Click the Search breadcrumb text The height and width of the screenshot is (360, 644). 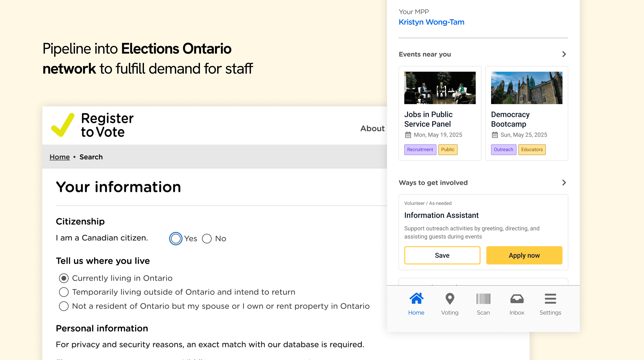pyautogui.click(x=91, y=157)
